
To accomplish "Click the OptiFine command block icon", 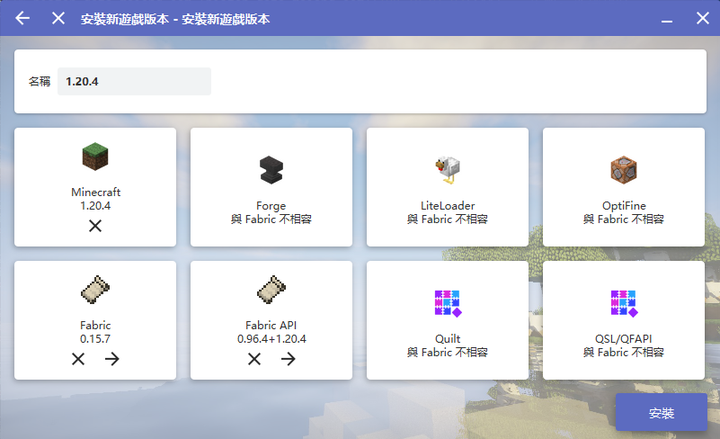I will click(624, 170).
